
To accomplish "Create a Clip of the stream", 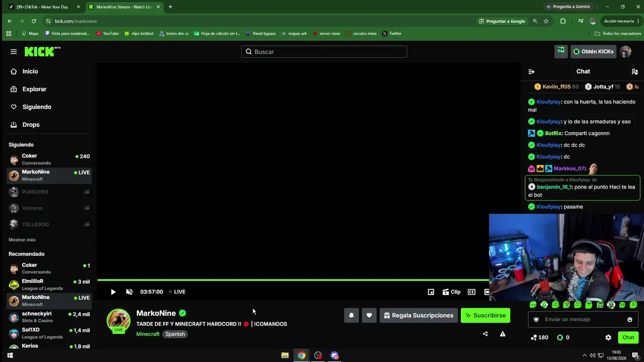I will click(451, 292).
